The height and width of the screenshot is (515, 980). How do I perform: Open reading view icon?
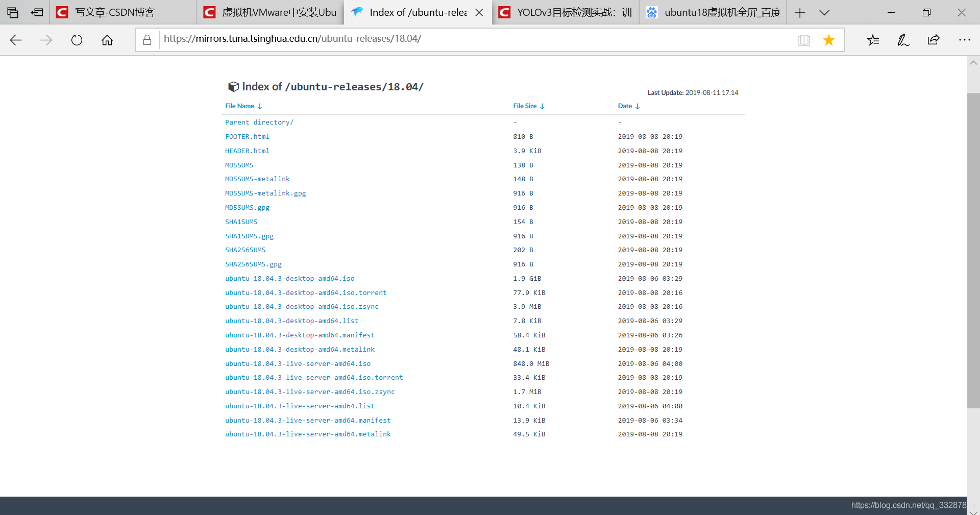[x=804, y=40]
